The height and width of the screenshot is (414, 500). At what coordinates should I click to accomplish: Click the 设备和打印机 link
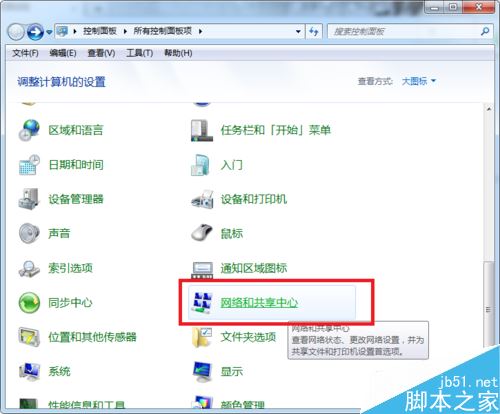254,199
